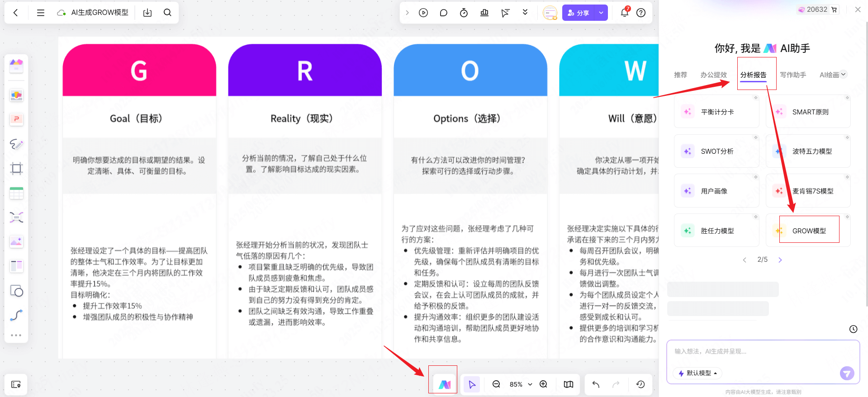Viewport: 868px width, 397px height.
Task: Go back with the left arrow
Action: tap(16, 13)
